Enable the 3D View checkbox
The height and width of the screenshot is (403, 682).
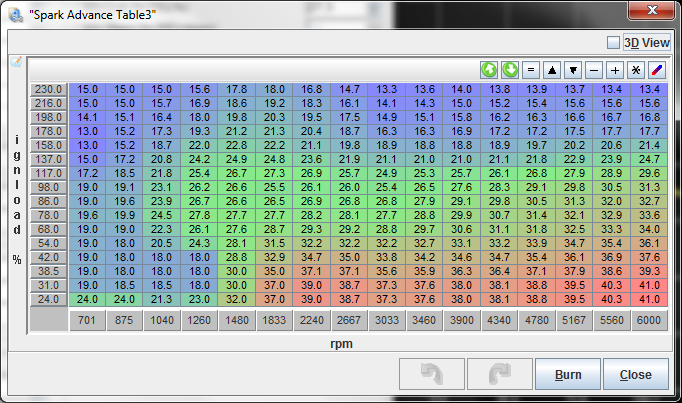point(614,43)
